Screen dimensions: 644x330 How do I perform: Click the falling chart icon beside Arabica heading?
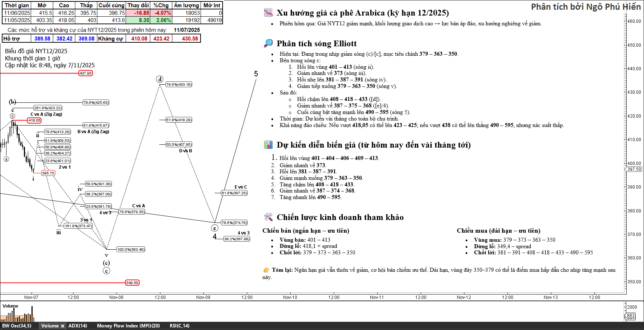tap(268, 13)
